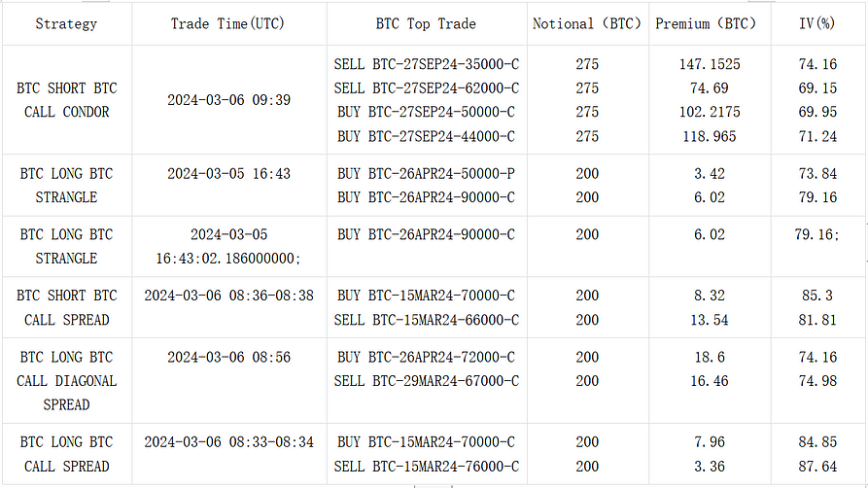This screenshot has width=868, height=488.
Task: Select the 2024-03-06 09:39 trade time
Action: point(228,100)
